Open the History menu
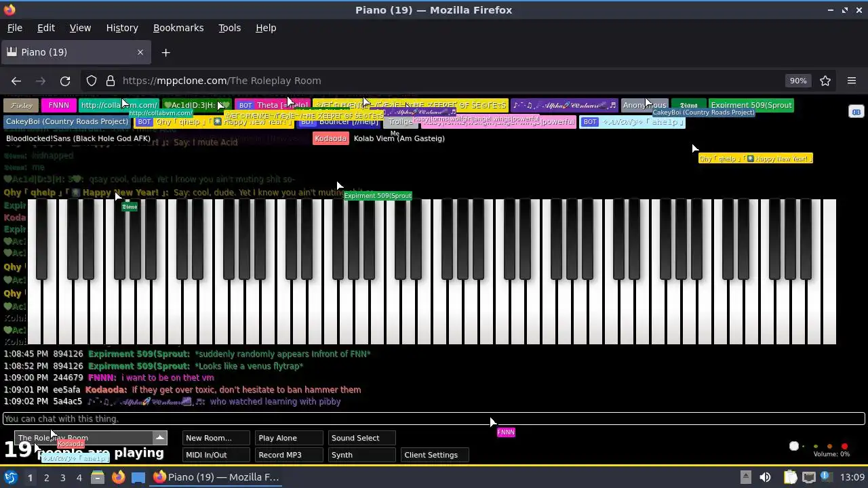Screen dimensions: 868x488 (x=122, y=28)
